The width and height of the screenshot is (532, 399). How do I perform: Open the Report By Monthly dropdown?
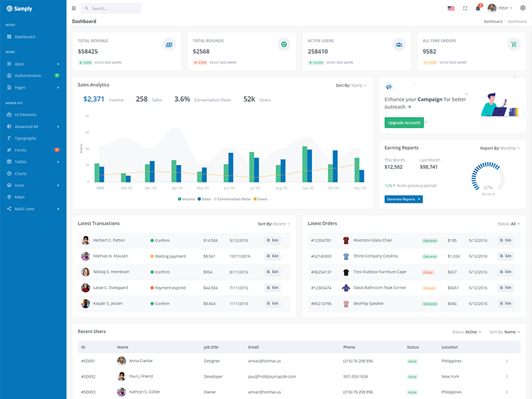point(500,148)
